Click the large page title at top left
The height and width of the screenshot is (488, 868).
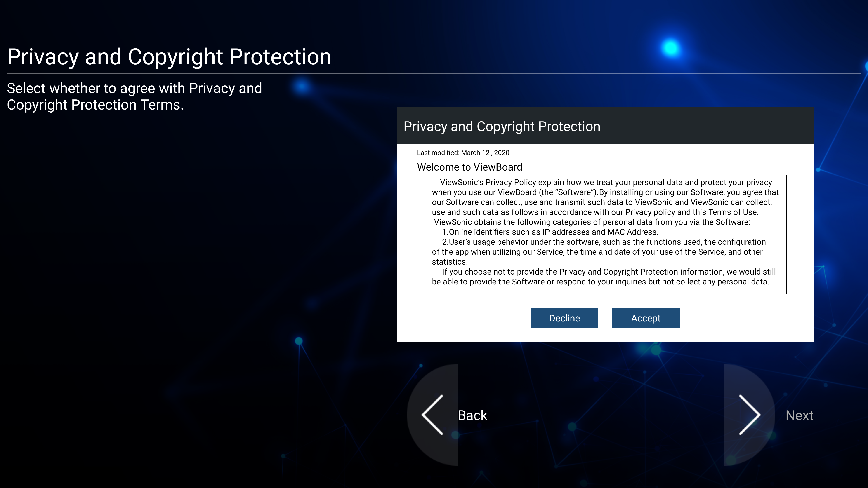coord(169,56)
